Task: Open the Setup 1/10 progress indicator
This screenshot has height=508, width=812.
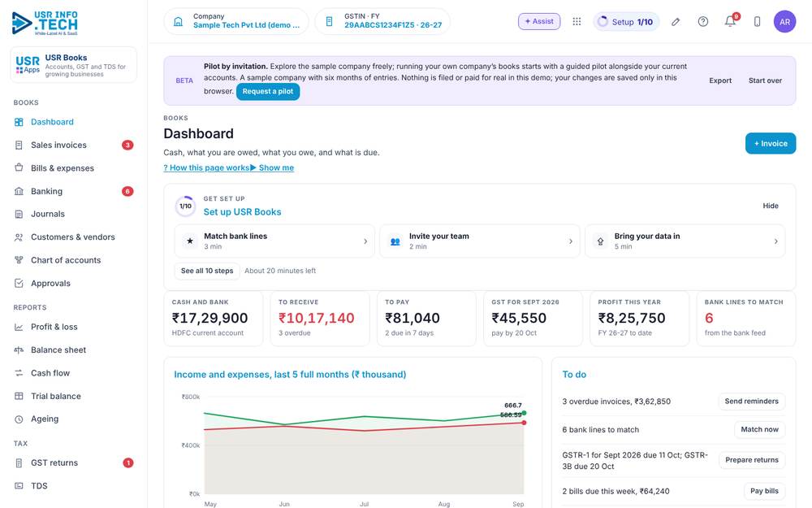Action: point(626,22)
